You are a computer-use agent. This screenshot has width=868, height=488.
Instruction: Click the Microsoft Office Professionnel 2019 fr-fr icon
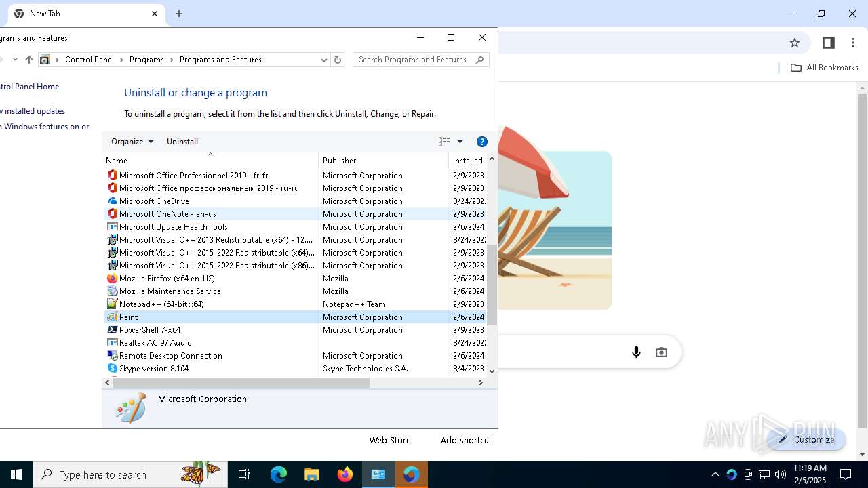click(113, 175)
